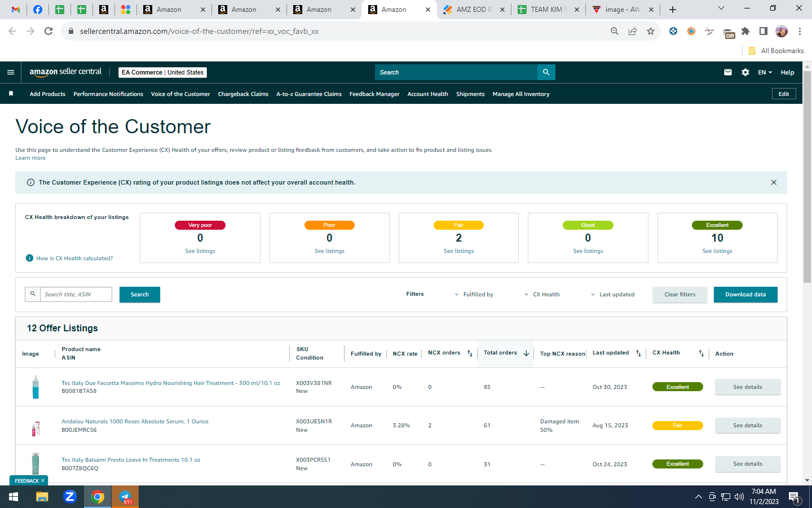
Task: Open a new browser tab
Action: pos(673,10)
